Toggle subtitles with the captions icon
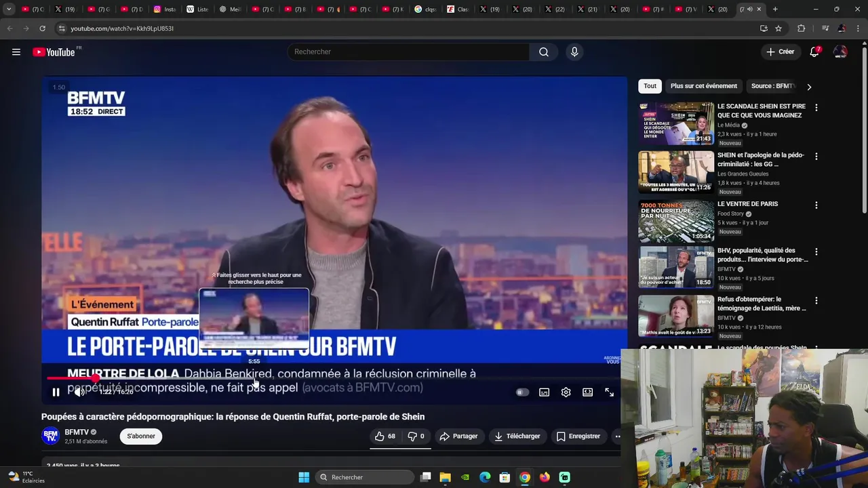868x488 pixels. (544, 392)
